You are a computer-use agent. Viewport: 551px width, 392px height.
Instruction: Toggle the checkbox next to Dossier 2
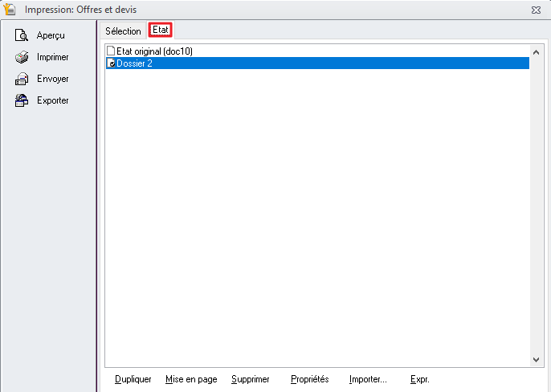point(112,63)
